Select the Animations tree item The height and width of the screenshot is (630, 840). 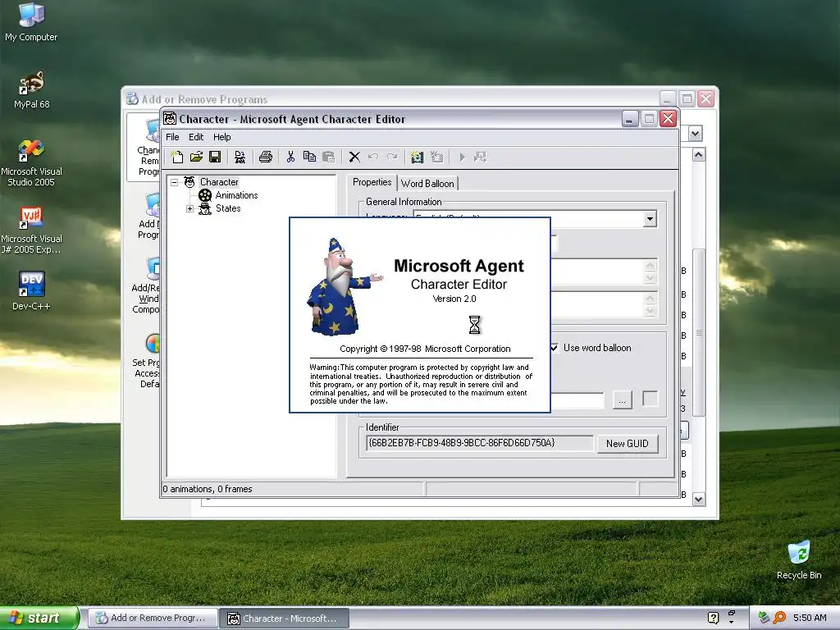(x=236, y=195)
